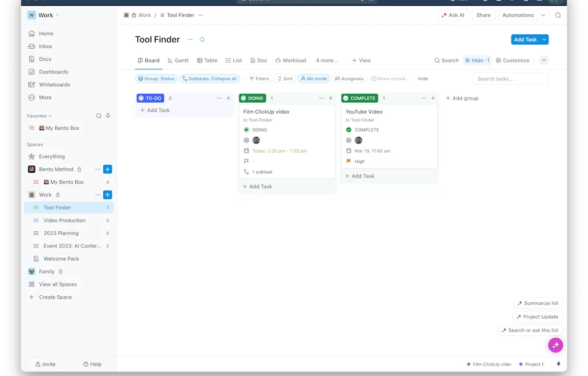Open Add Task dropdown arrow

(x=544, y=40)
